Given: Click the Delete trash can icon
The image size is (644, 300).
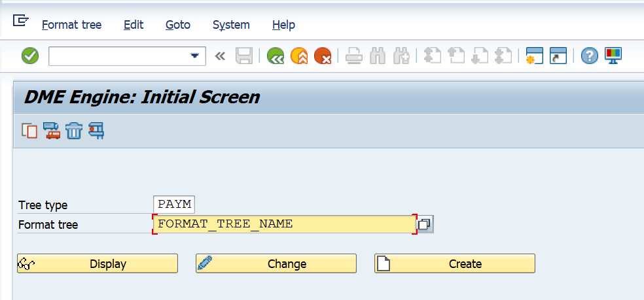Looking at the screenshot, I should point(74,131).
